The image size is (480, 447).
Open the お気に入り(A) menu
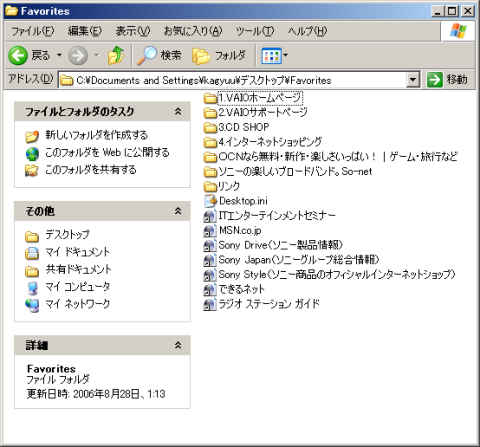[x=193, y=31]
